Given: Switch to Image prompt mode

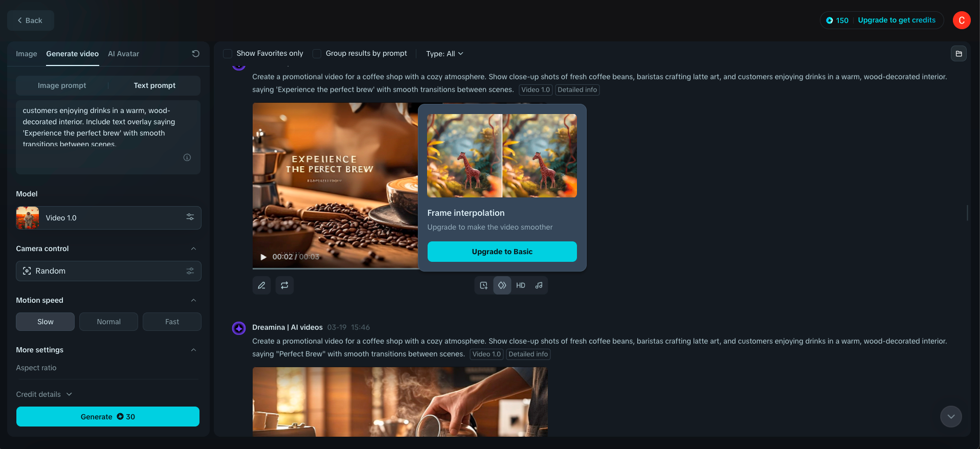Looking at the screenshot, I should pos(62,85).
